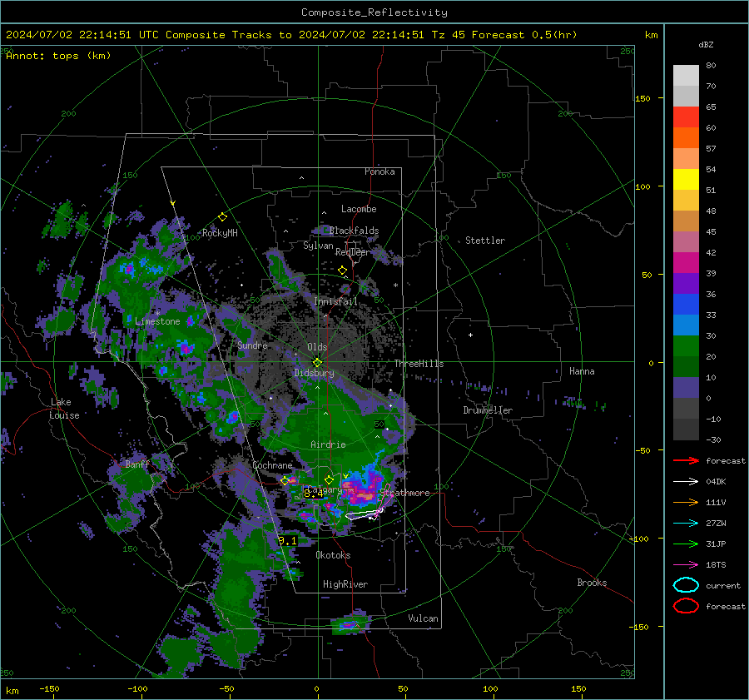Click the Olds city label
This screenshot has width=749, height=700.
[317, 347]
